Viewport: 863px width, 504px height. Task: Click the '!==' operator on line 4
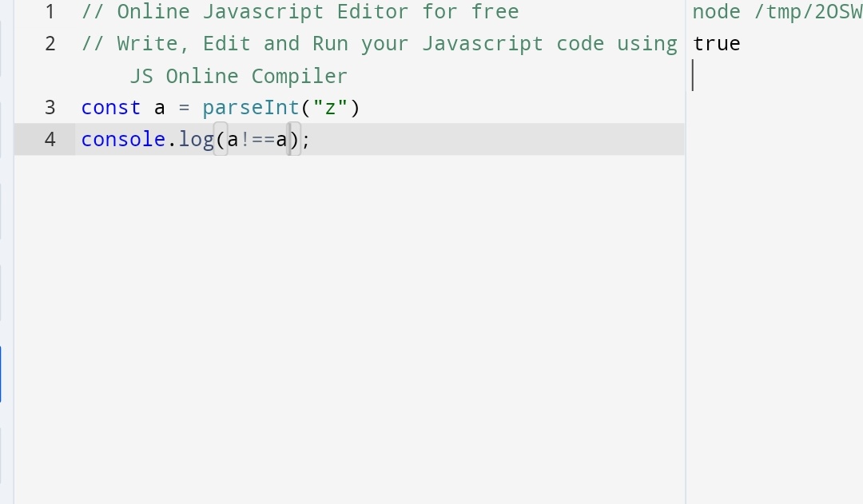click(x=257, y=139)
